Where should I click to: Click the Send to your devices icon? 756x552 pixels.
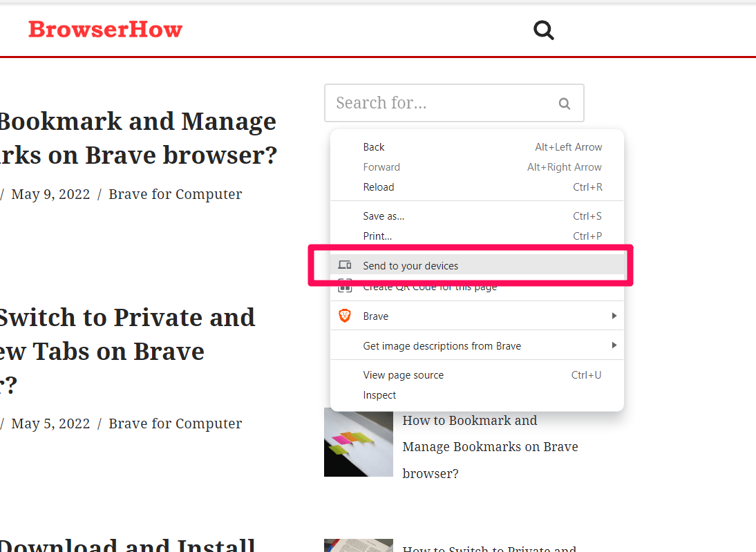pos(345,265)
